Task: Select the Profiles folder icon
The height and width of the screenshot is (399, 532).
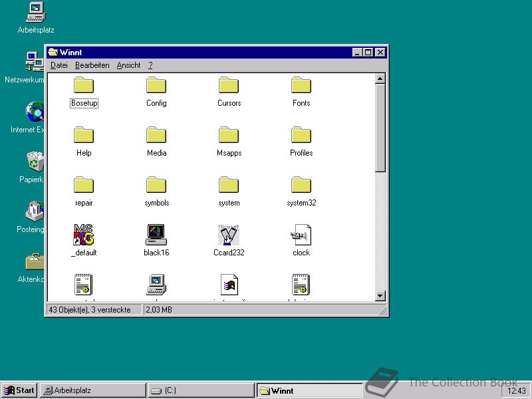Action: (301, 135)
